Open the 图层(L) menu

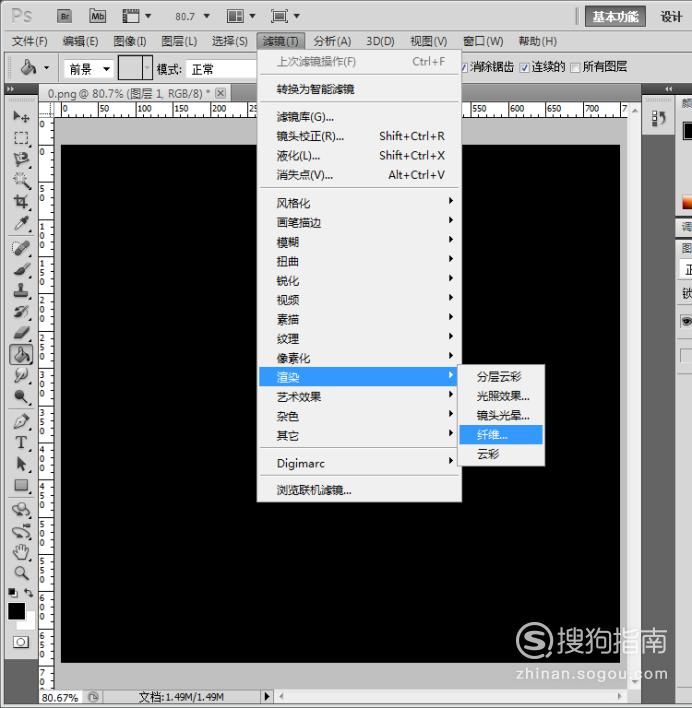[179, 42]
